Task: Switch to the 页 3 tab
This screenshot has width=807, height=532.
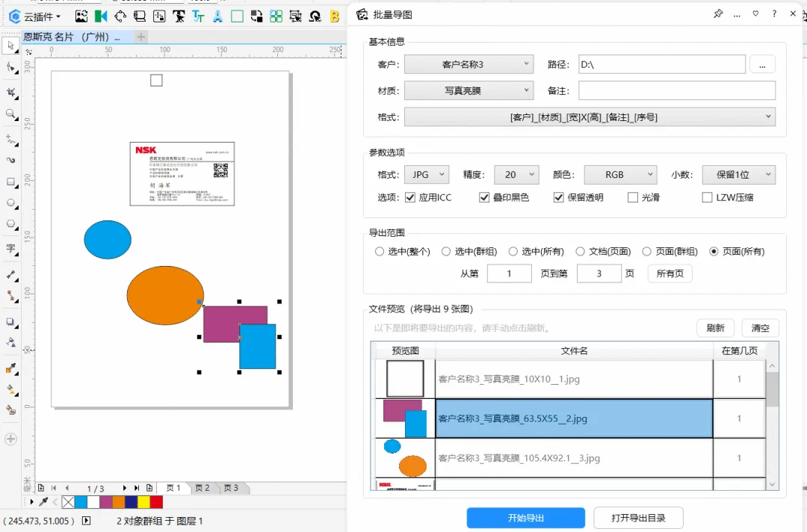Action: [231, 488]
